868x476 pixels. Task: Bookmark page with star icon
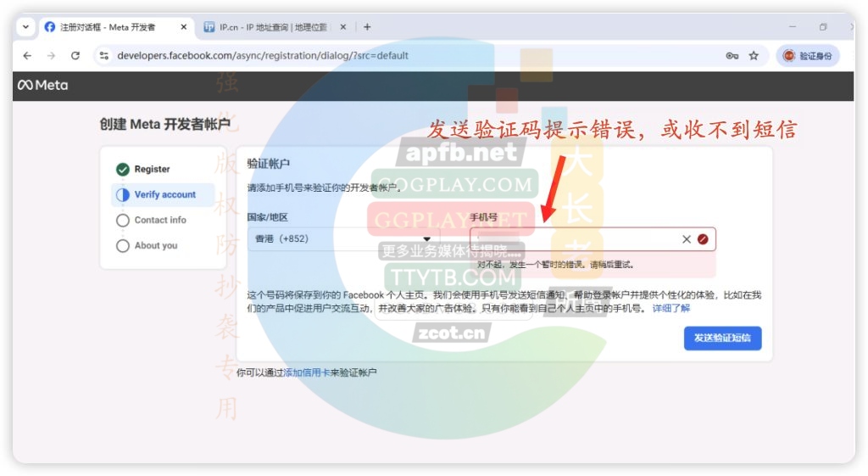click(754, 56)
